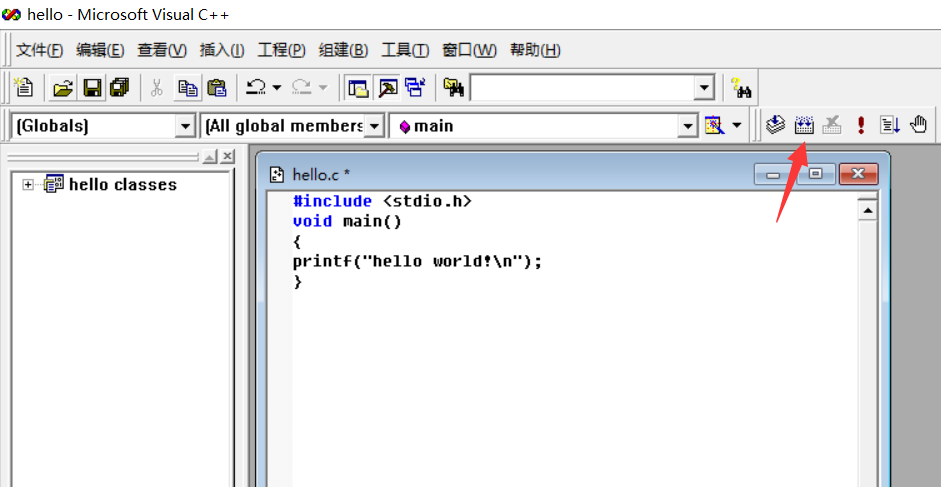Click the printf("hello world!\n"); line

pyautogui.click(x=417, y=262)
